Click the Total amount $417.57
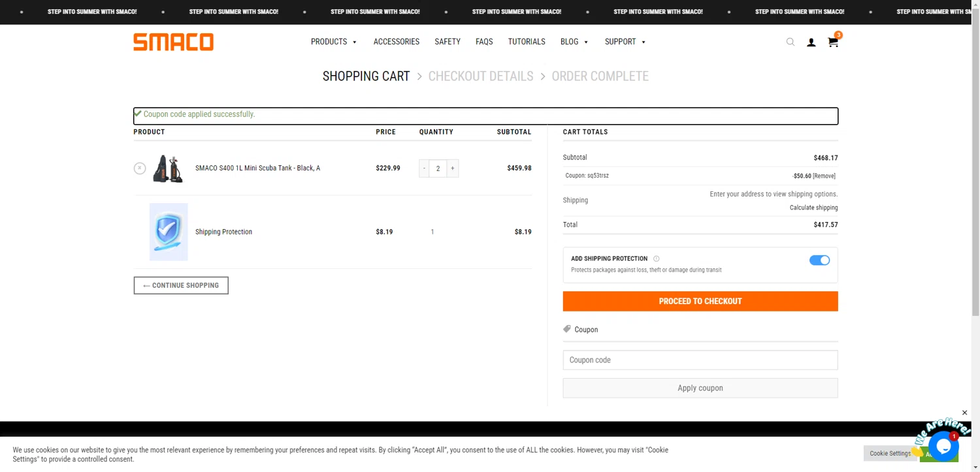This screenshot has width=980, height=472. point(826,225)
